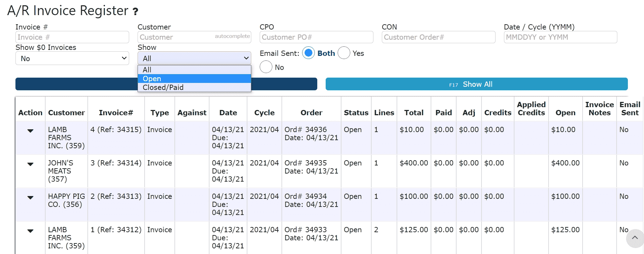The width and height of the screenshot is (644, 254).
Task: Open the Show $0 Invoices dropdown
Action: (72, 58)
